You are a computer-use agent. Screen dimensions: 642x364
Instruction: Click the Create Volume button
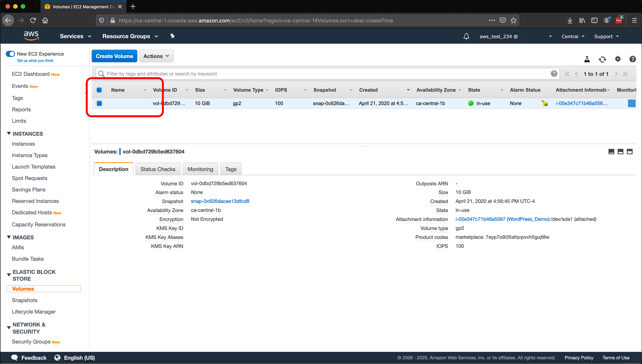pyautogui.click(x=114, y=56)
